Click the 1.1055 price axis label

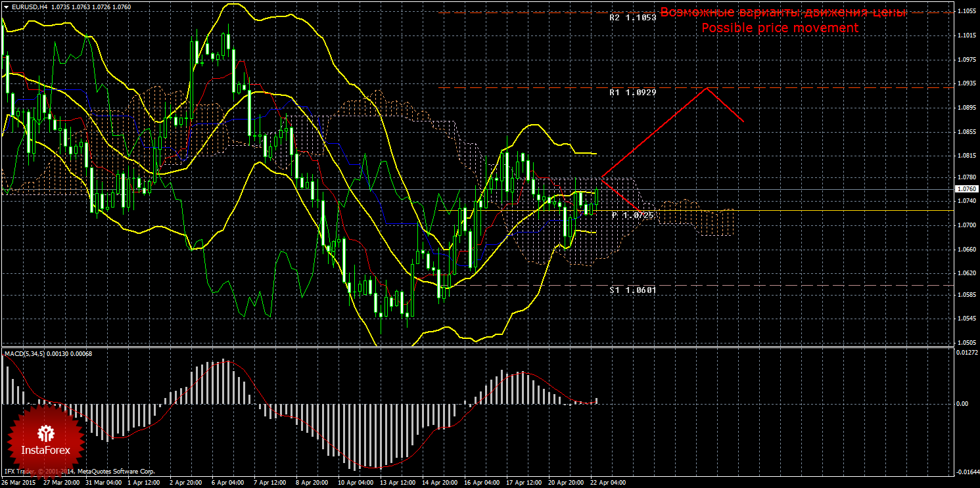click(x=967, y=12)
